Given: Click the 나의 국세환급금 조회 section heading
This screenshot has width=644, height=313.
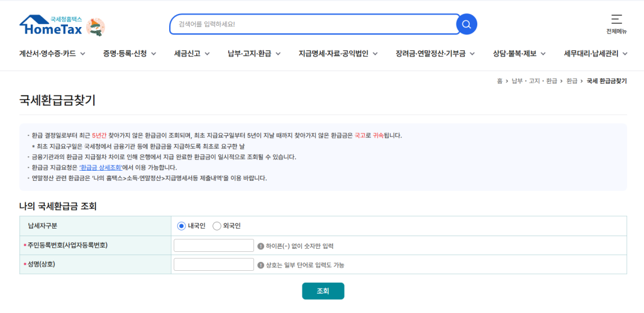Looking at the screenshot, I should coord(58,207).
